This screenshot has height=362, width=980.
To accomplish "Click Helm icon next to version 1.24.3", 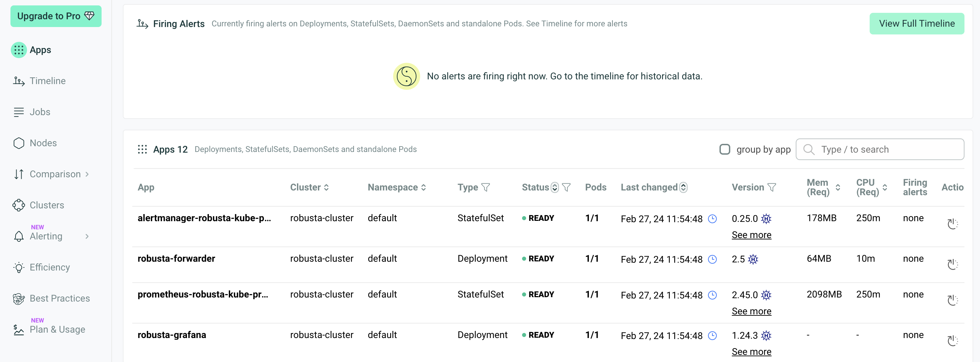I will (x=766, y=336).
